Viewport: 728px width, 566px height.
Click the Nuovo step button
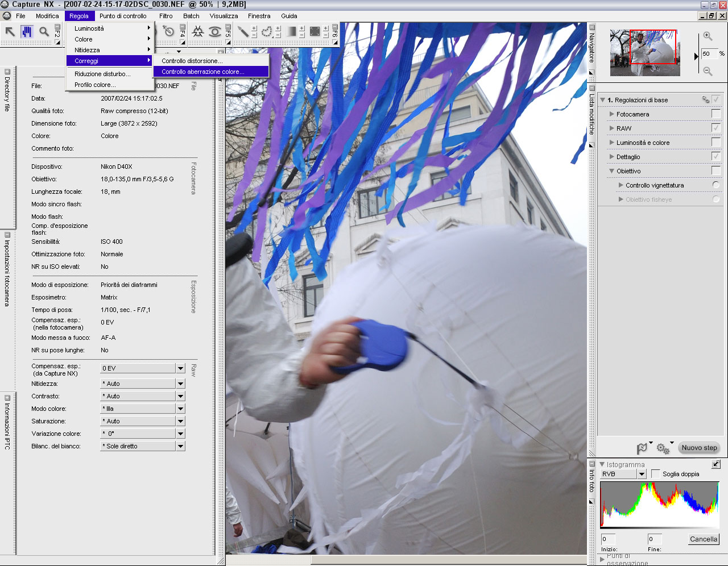pos(699,448)
